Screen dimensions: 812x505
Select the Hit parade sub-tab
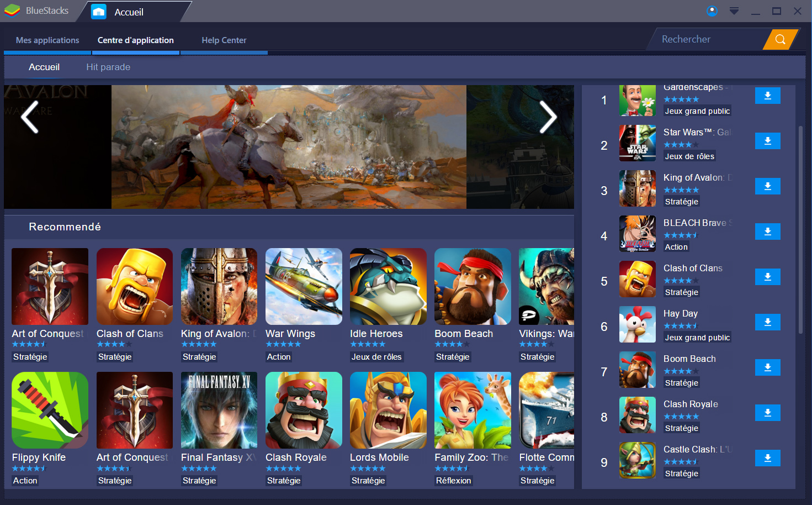click(108, 67)
